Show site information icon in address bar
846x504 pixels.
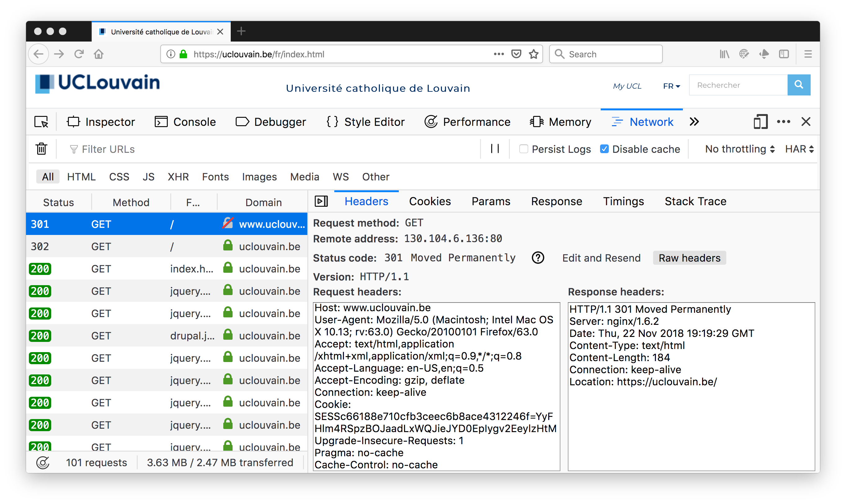[x=171, y=54]
